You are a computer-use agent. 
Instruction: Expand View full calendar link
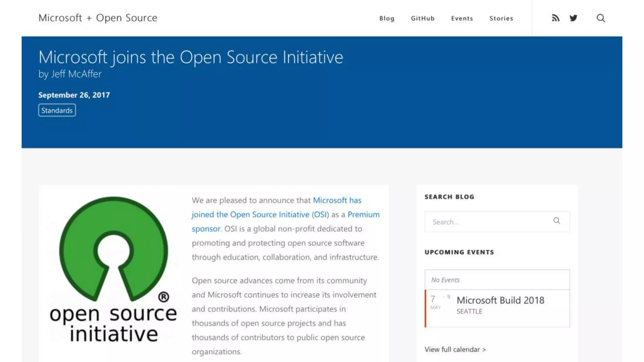pyautogui.click(x=455, y=349)
